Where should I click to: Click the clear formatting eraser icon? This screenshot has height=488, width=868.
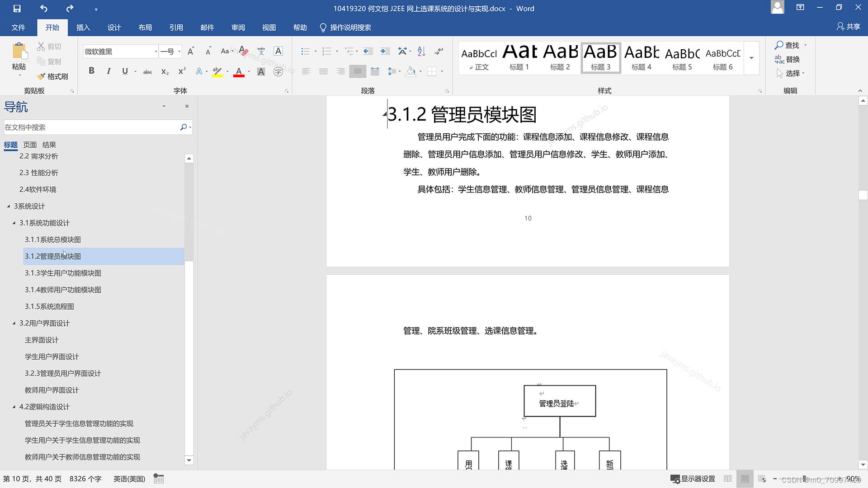[x=243, y=51]
